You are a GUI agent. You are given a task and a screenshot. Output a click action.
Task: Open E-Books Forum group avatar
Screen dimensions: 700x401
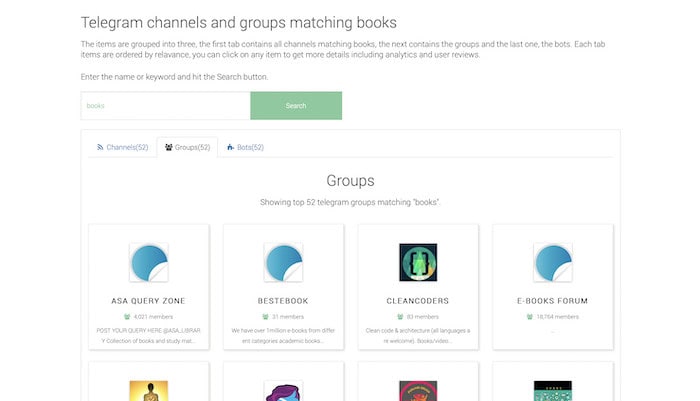coord(553,263)
